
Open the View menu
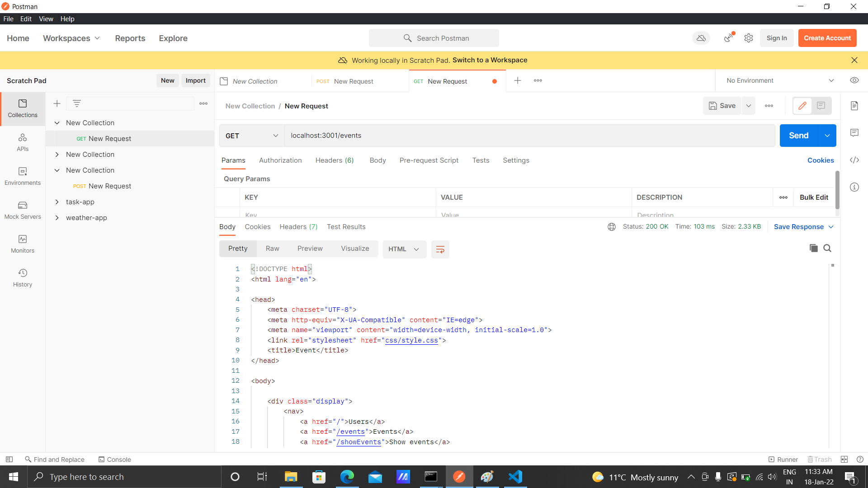46,19
